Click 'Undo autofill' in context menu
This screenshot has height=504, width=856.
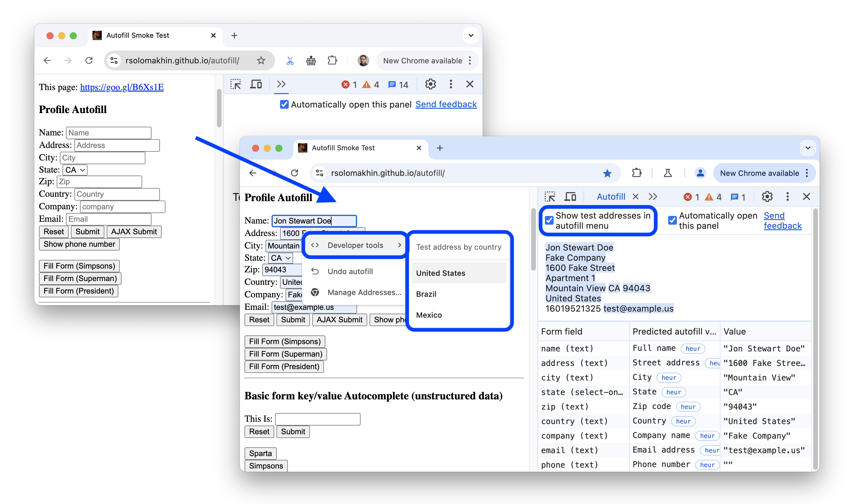click(x=350, y=271)
